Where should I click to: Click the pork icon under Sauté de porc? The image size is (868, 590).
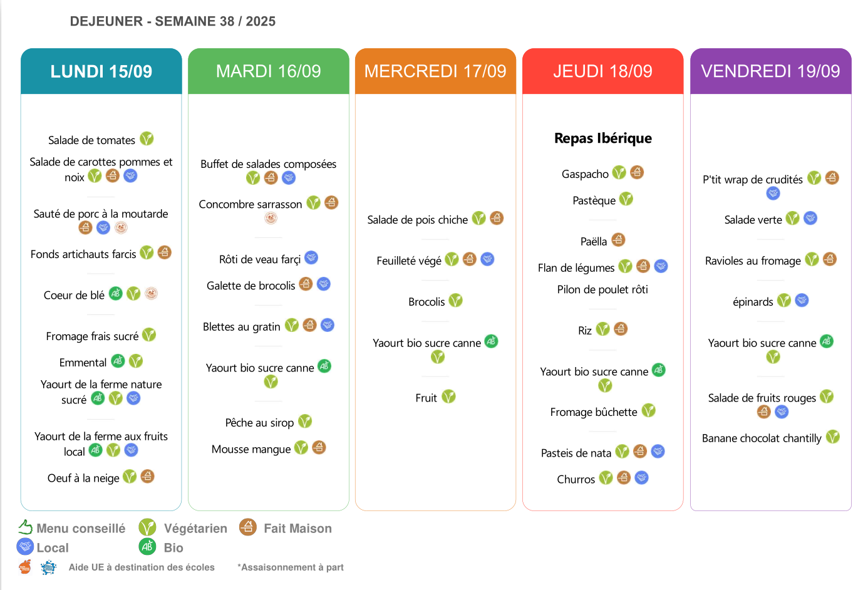(x=121, y=228)
